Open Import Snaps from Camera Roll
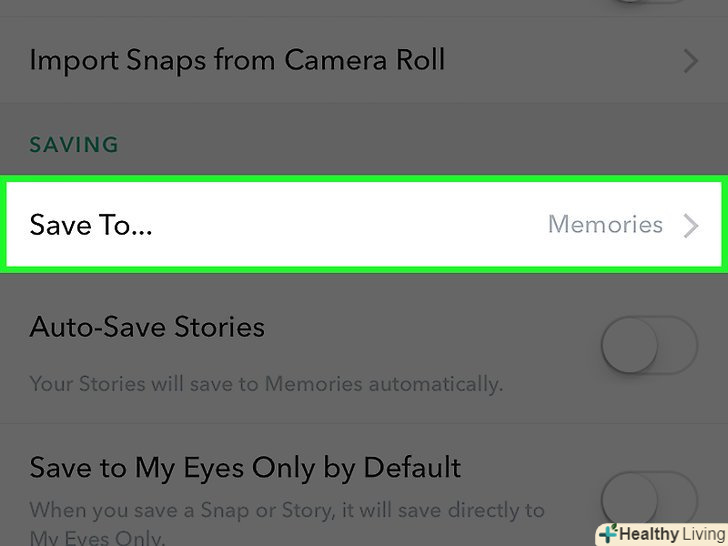Viewport: 728px width, 546px height. [237, 61]
